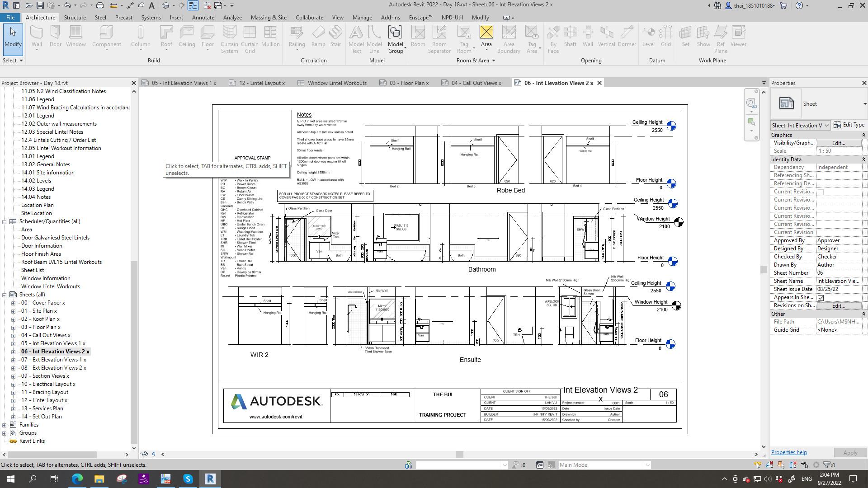Click the Door tool icon
The image size is (868, 488).
(55, 36)
